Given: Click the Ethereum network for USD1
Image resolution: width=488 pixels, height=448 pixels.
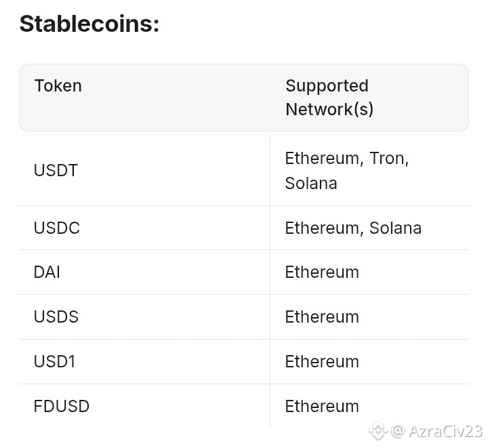Looking at the screenshot, I should click(322, 362).
